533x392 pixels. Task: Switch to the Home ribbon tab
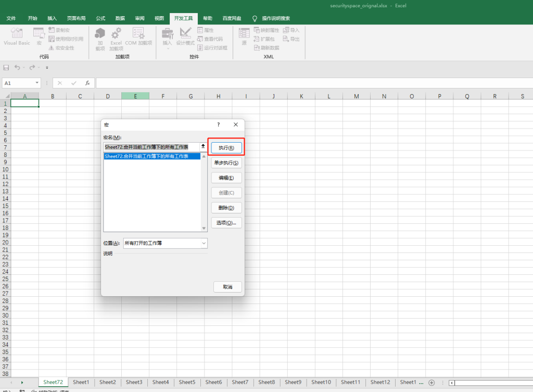pyautogui.click(x=33, y=18)
